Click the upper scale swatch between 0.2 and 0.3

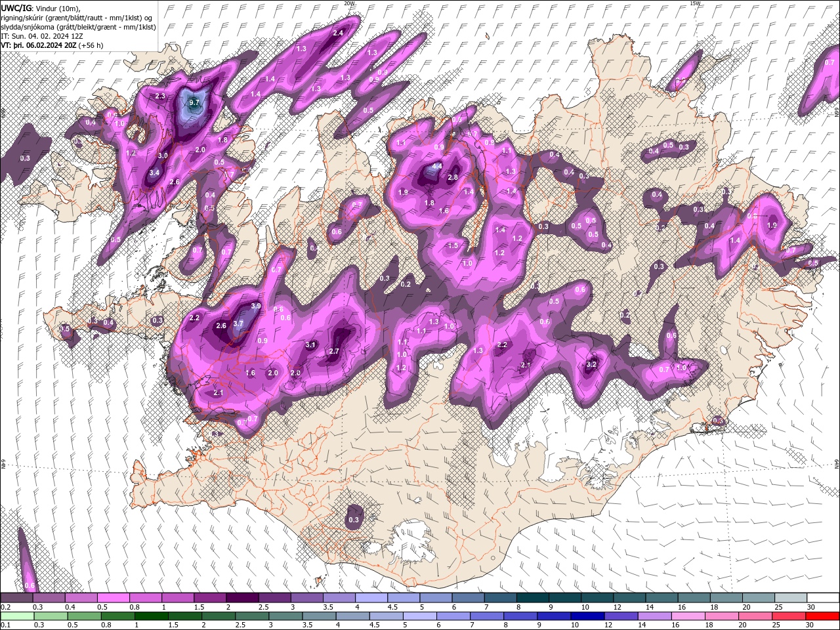tap(16, 598)
